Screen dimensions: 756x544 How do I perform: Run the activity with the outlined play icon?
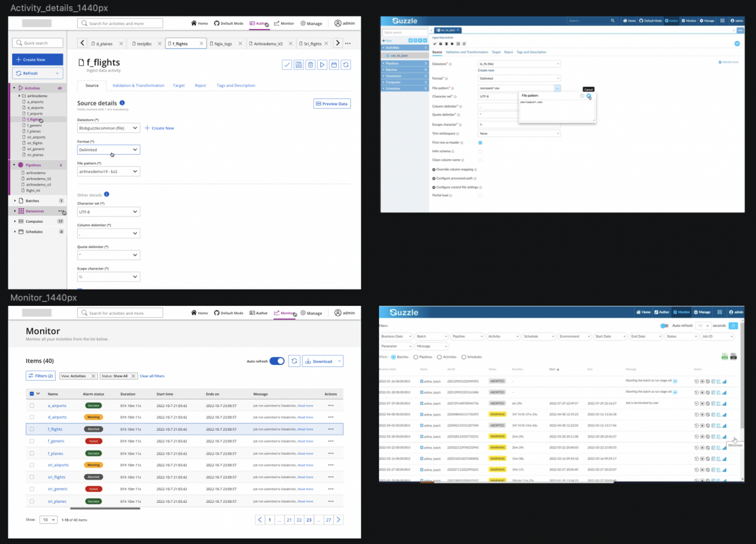tap(322, 65)
